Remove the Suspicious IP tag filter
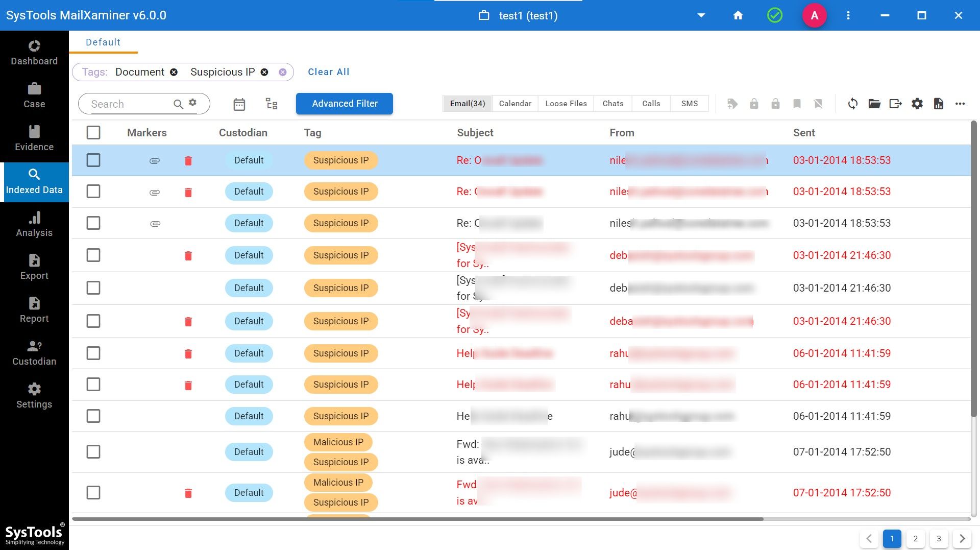This screenshot has width=980, height=550. pos(264,72)
